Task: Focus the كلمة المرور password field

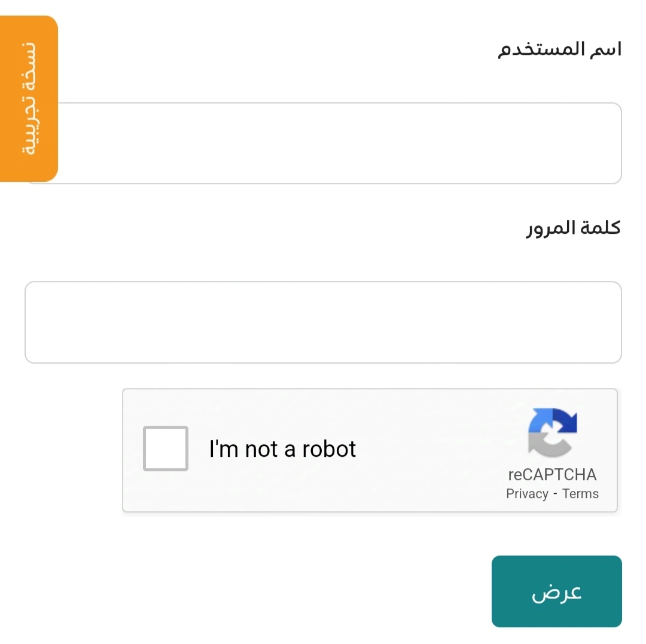Action: click(x=323, y=322)
